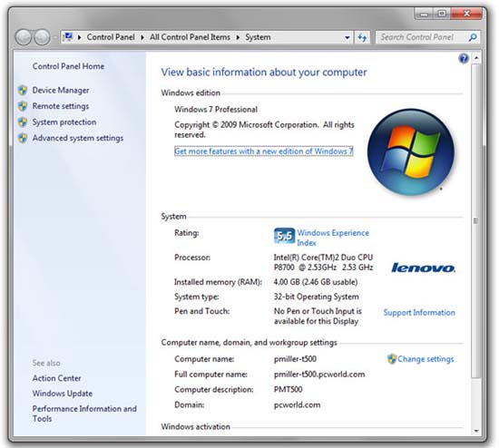Click the processor value Intel(R) Core(TM)2 Duo
Screen dimensions: 499x448
tap(323, 262)
